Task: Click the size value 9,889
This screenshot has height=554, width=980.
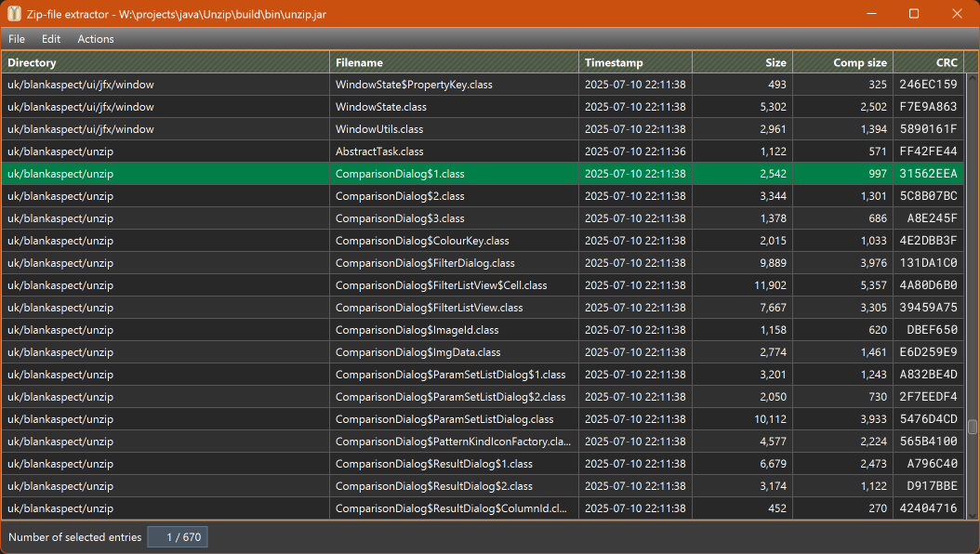Action: click(774, 263)
